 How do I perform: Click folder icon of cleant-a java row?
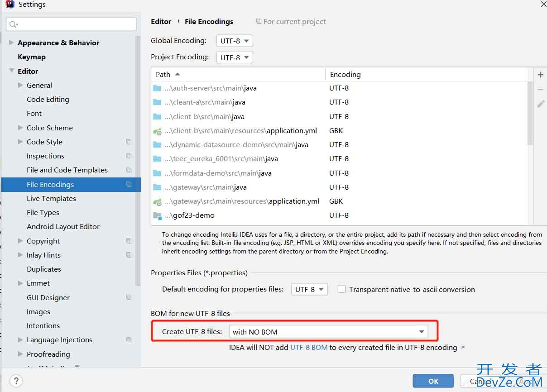coord(157,102)
